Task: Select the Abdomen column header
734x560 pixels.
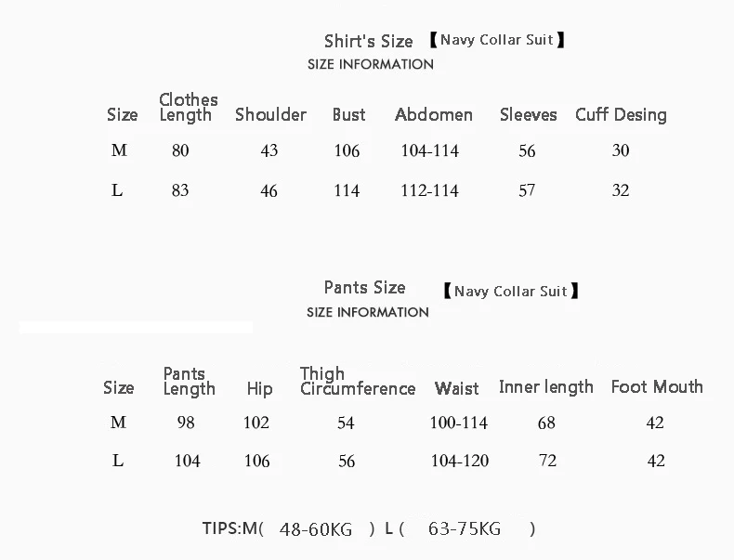Action: [434, 114]
